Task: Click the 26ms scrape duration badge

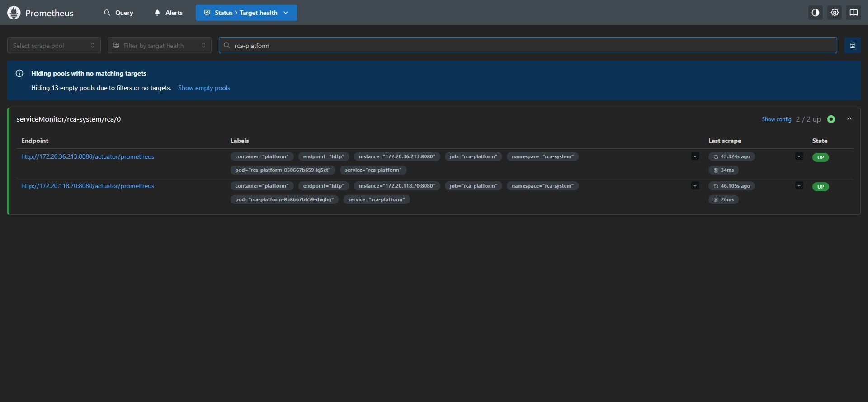Action: click(723, 199)
